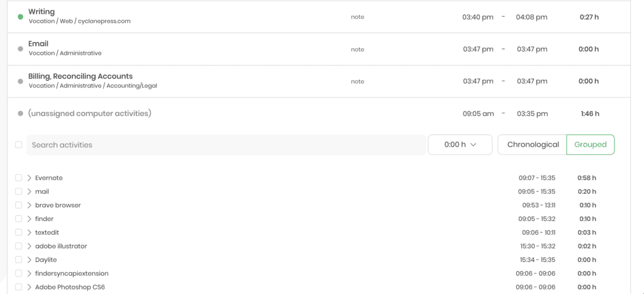Switch to Chronological view

click(533, 145)
